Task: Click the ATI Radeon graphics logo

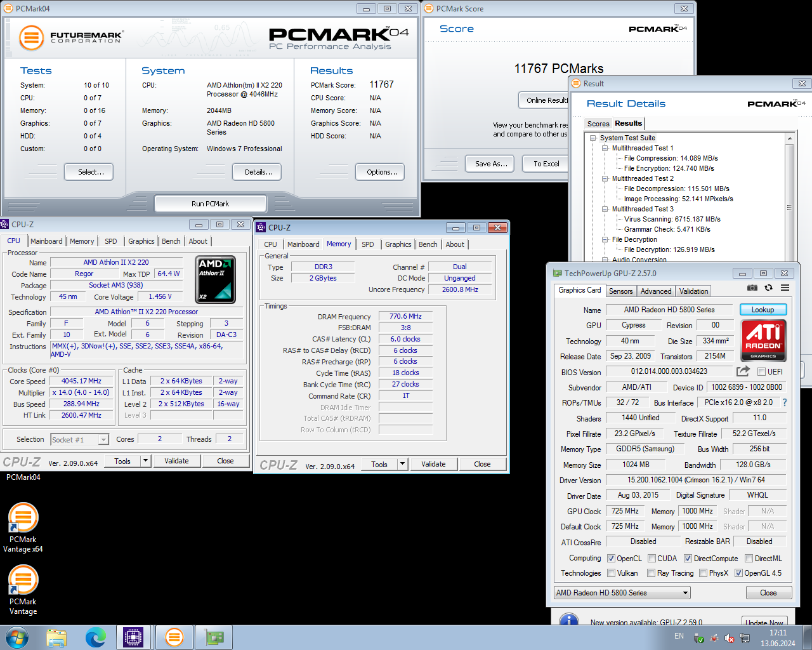Action: (x=764, y=340)
